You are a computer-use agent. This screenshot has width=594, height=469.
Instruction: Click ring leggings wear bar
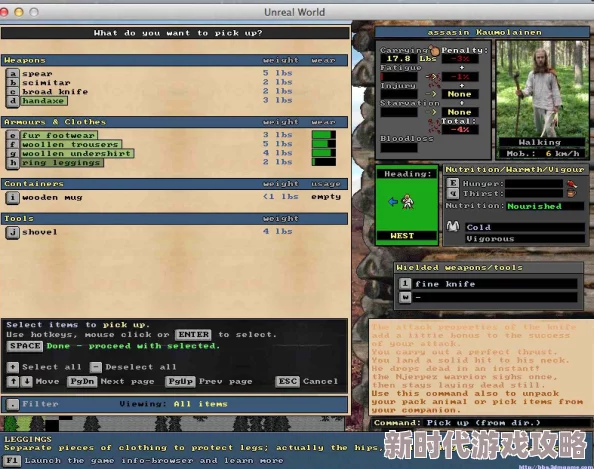324,162
